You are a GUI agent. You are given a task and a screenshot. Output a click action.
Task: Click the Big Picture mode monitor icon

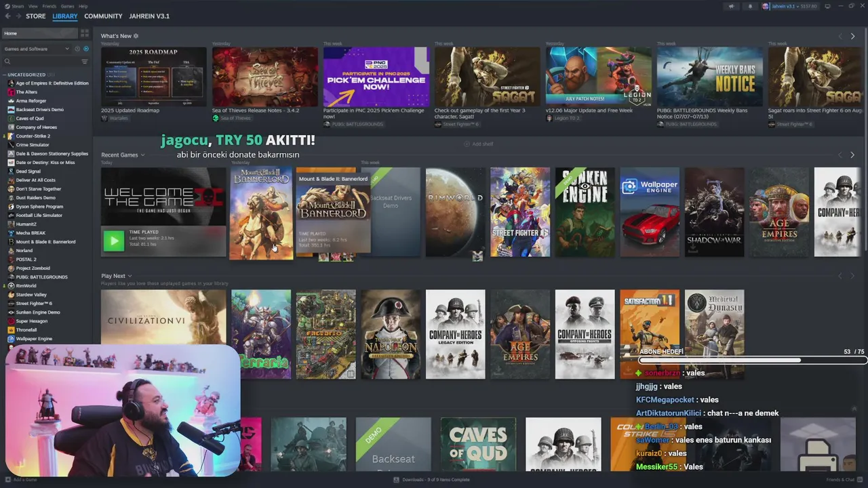[828, 6]
